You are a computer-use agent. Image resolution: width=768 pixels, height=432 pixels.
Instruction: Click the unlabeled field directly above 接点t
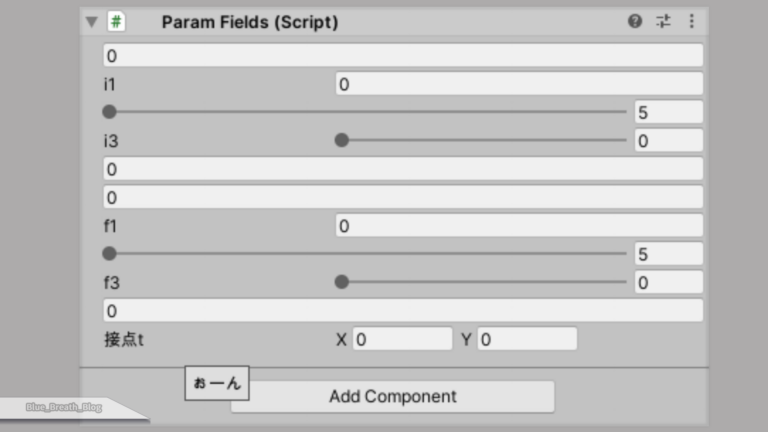402,311
